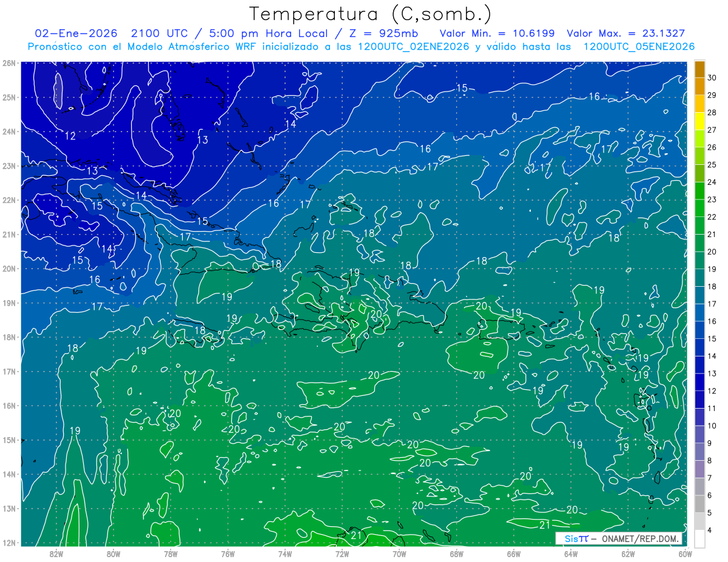Click latitude axis label "13N"
Viewport: 728px width, 562px height.
click(x=8, y=509)
